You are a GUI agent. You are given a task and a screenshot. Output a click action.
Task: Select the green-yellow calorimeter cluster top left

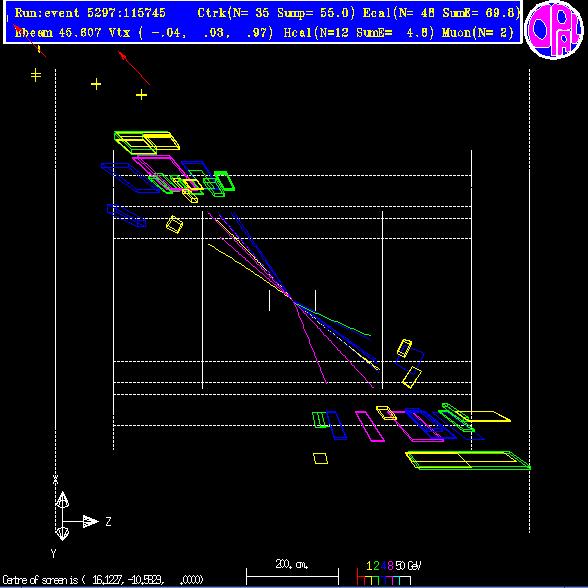coord(147,142)
